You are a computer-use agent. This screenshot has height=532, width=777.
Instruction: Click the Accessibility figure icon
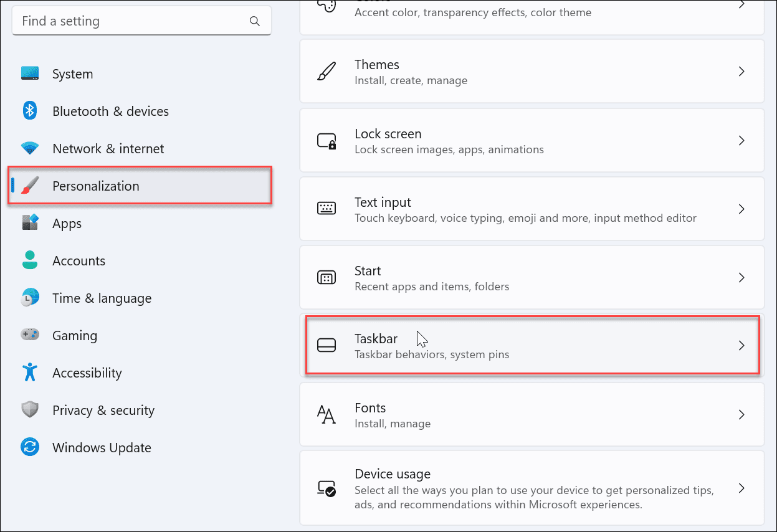(x=30, y=373)
